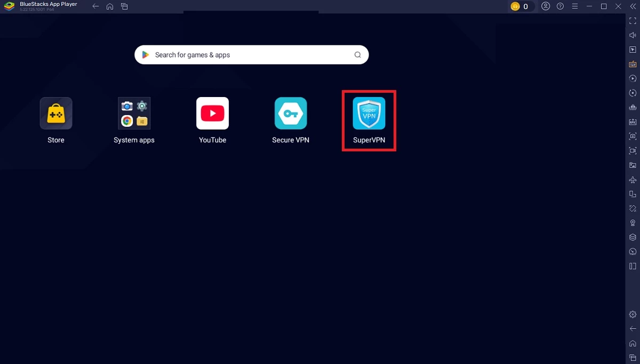Take a screenshot using the sidebar
Screen dimensions: 640x364
[x=633, y=136]
